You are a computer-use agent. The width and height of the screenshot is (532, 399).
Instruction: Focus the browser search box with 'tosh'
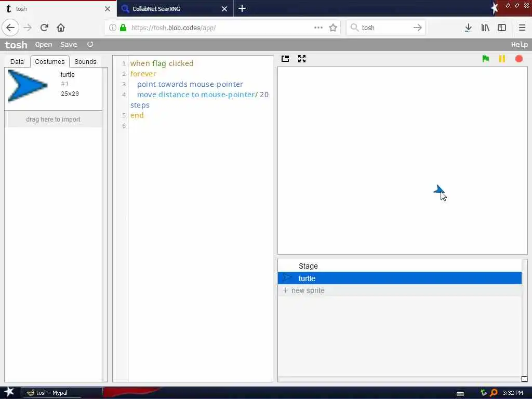385,28
